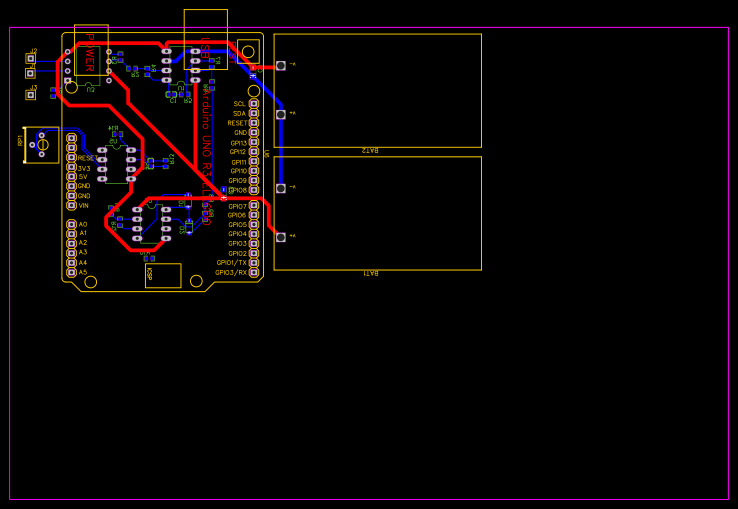Click the A5 analog pin pad
Screen dimensions: 738x509
click(71, 272)
